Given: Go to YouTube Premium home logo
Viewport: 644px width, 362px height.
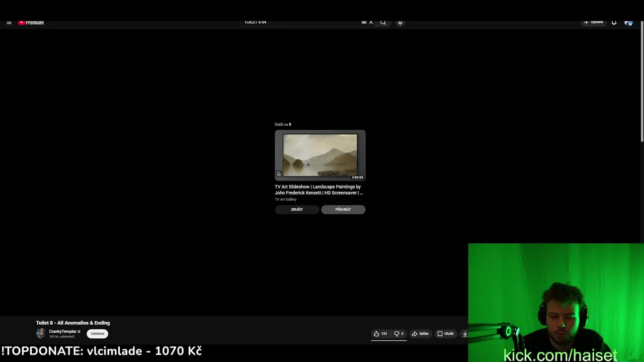Looking at the screenshot, I should (x=31, y=23).
